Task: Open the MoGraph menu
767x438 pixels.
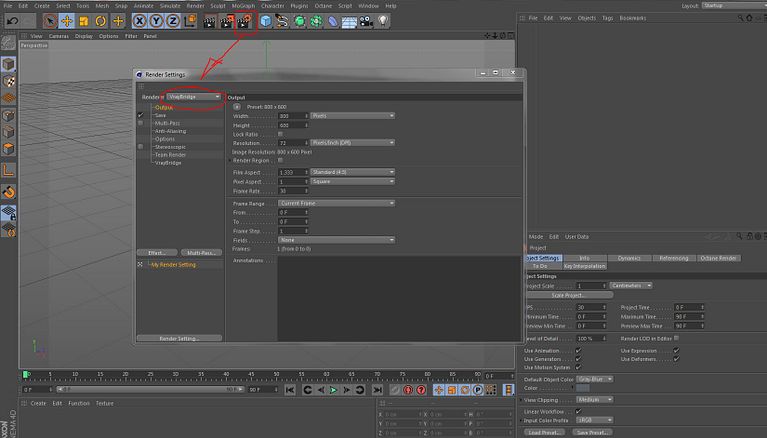Action: (243, 6)
